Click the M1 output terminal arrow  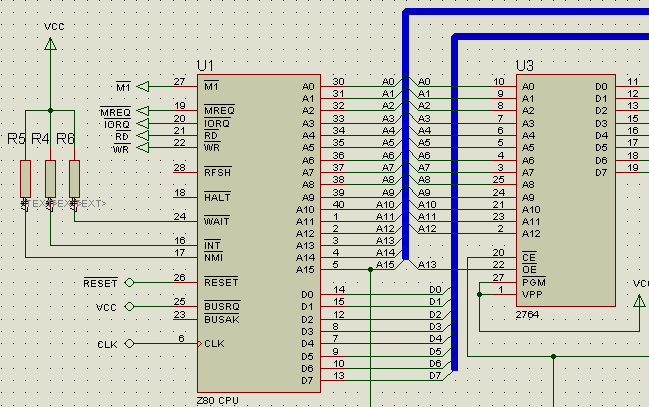pyautogui.click(x=143, y=87)
